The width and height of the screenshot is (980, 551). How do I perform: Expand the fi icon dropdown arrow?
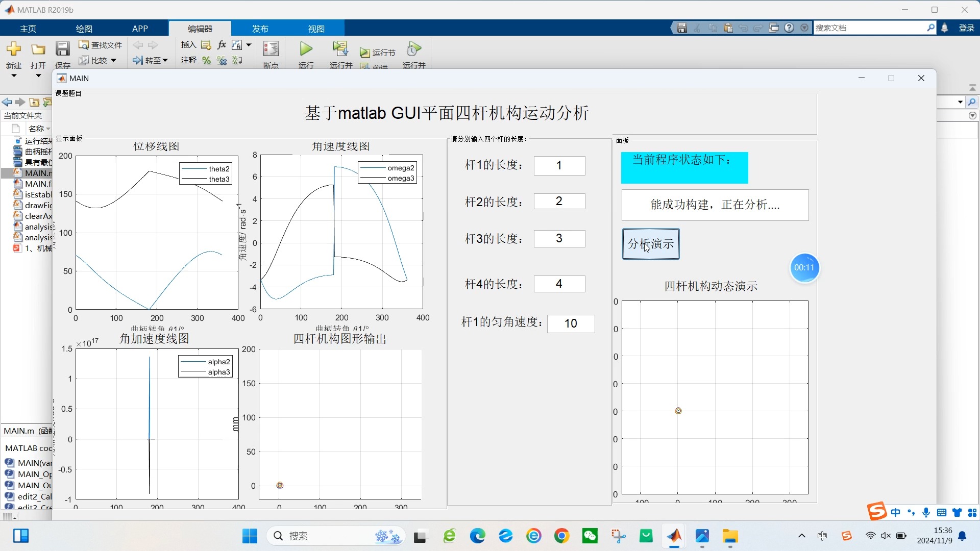point(249,45)
